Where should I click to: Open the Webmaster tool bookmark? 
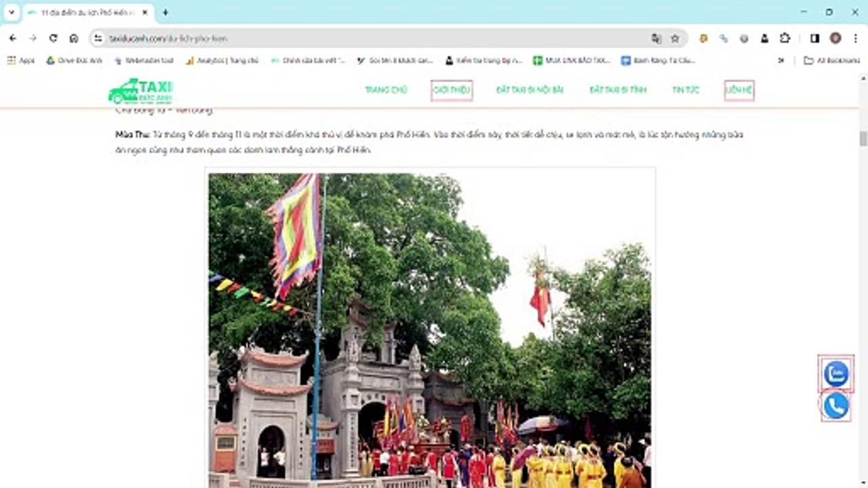(143, 60)
